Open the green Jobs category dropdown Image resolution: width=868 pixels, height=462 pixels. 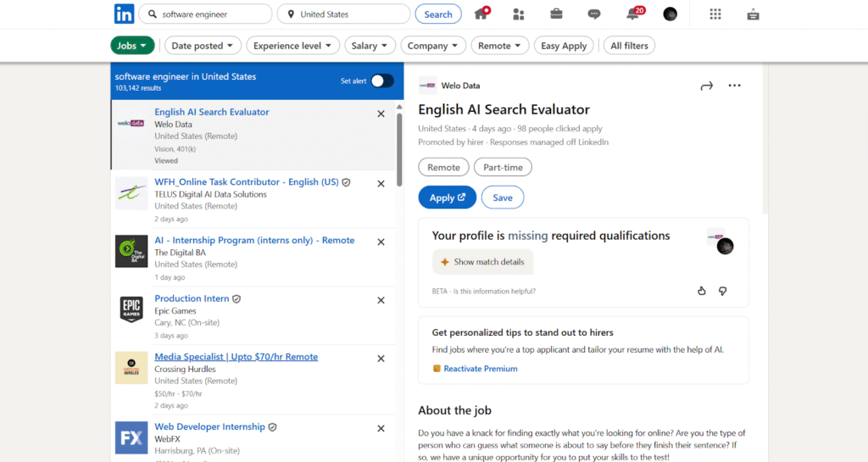(132, 46)
